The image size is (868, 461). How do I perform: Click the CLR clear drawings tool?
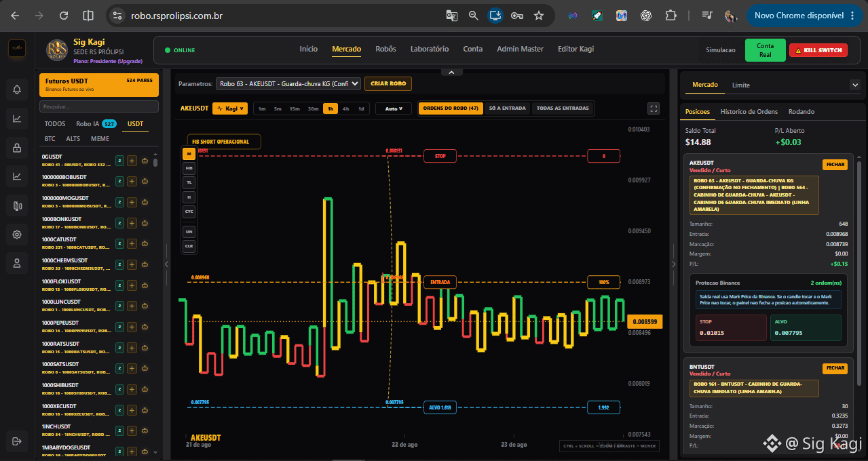click(x=189, y=246)
